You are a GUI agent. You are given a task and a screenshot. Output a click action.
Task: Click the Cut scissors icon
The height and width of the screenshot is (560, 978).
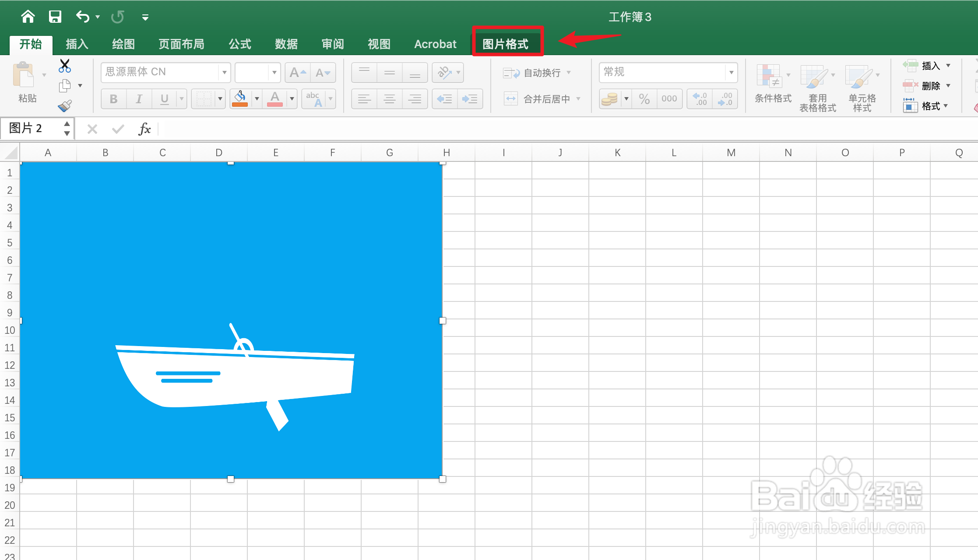tap(65, 66)
